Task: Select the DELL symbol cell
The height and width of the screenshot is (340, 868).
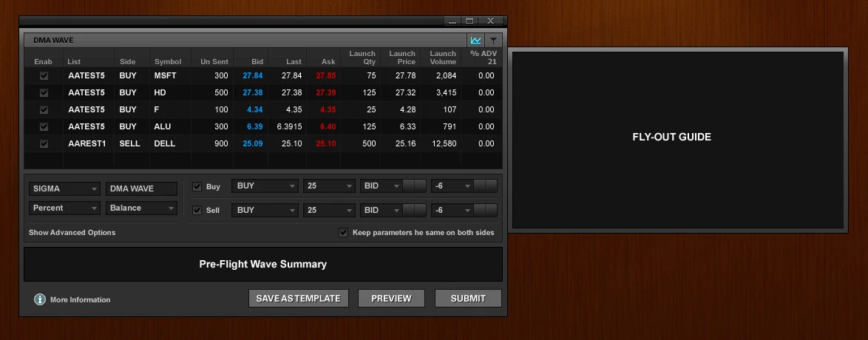Action: pos(164,143)
